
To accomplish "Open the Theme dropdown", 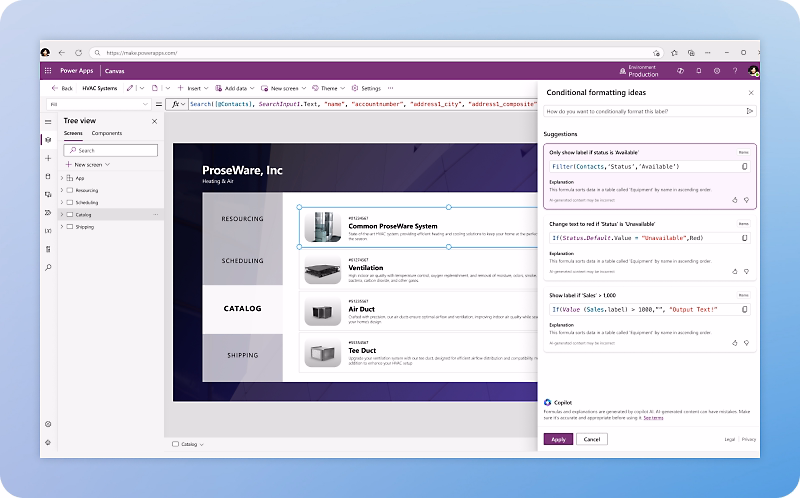I will pos(329,88).
